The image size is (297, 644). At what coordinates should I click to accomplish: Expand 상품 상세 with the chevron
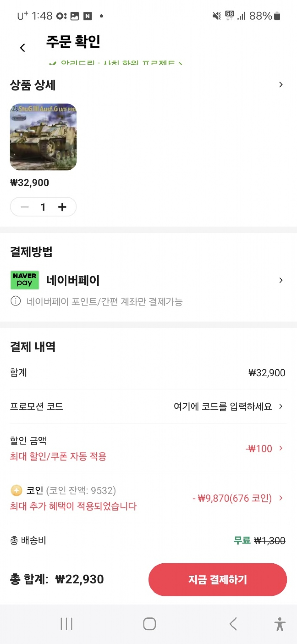(281, 85)
